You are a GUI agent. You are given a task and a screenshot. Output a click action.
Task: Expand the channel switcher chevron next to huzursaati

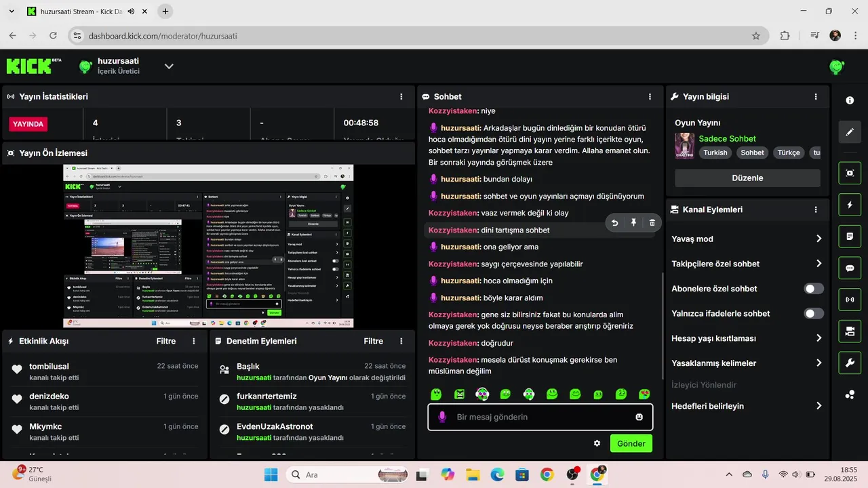(169, 66)
